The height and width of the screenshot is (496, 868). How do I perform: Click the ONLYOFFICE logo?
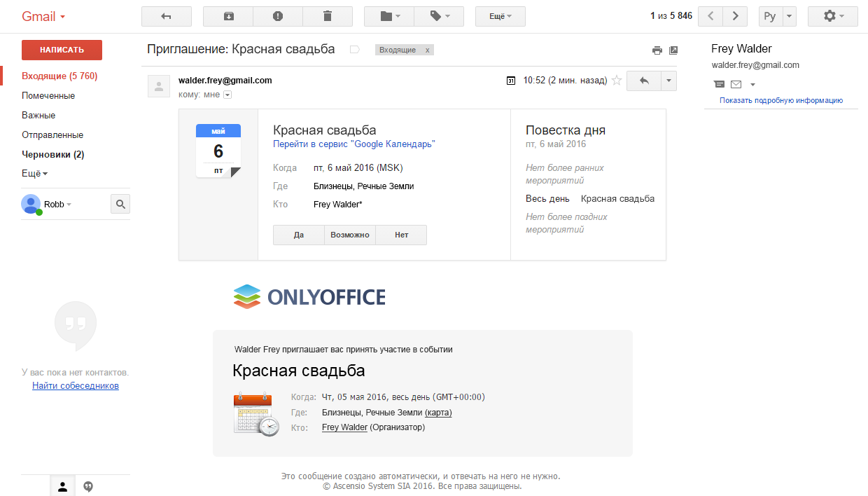coord(309,296)
